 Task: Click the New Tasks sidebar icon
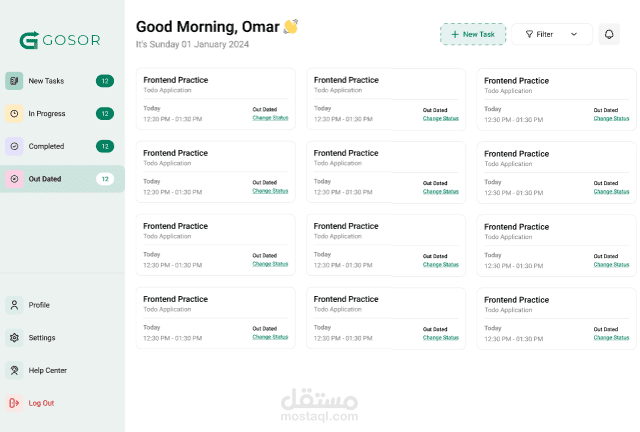(x=14, y=81)
